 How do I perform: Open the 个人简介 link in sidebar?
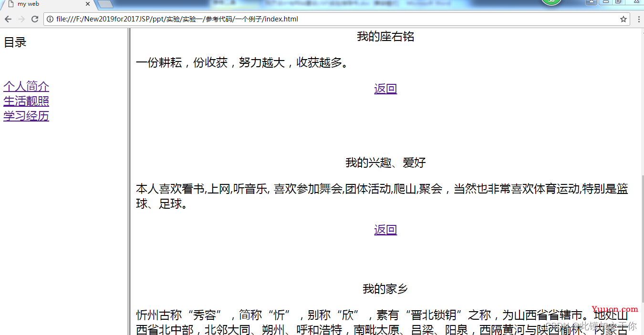click(26, 86)
